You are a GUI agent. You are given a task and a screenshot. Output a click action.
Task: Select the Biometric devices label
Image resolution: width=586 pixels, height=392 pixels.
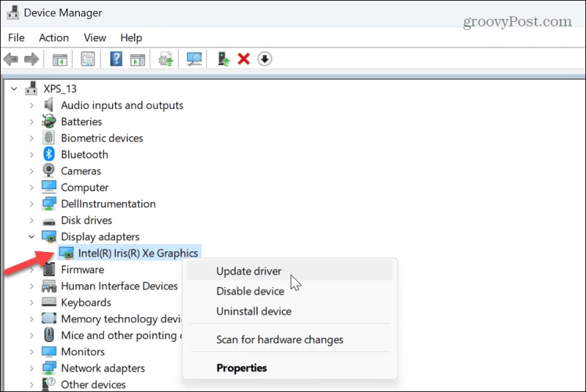tap(102, 138)
